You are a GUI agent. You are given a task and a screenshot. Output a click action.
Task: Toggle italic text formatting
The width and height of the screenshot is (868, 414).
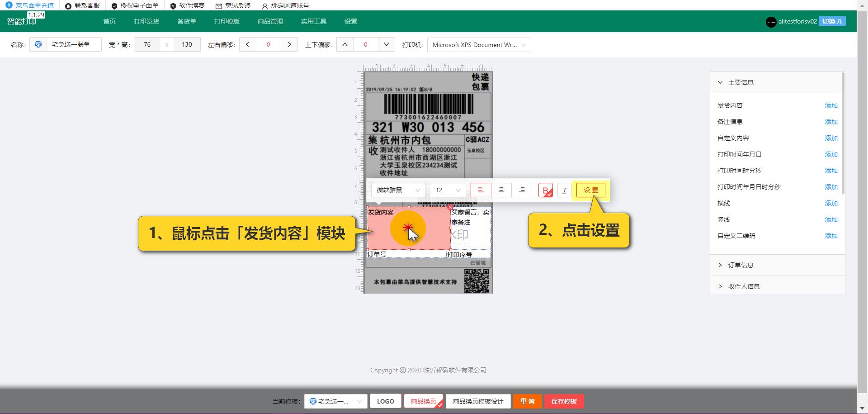click(x=564, y=190)
